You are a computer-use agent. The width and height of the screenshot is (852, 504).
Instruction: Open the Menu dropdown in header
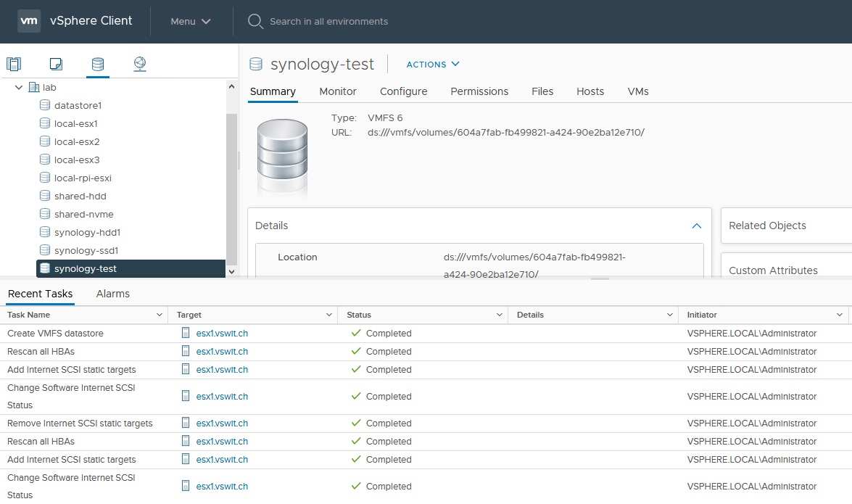pos(191,21)
